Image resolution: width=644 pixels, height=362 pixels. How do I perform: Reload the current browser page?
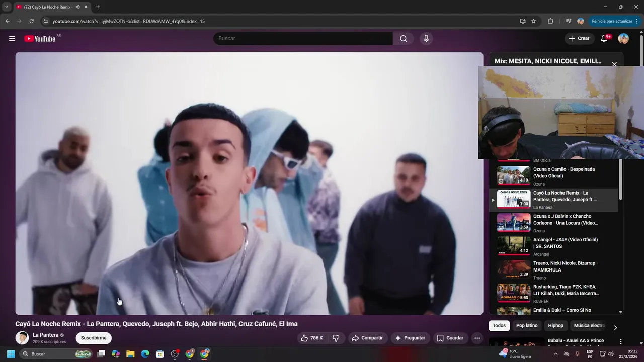click(x=31, y=21)
